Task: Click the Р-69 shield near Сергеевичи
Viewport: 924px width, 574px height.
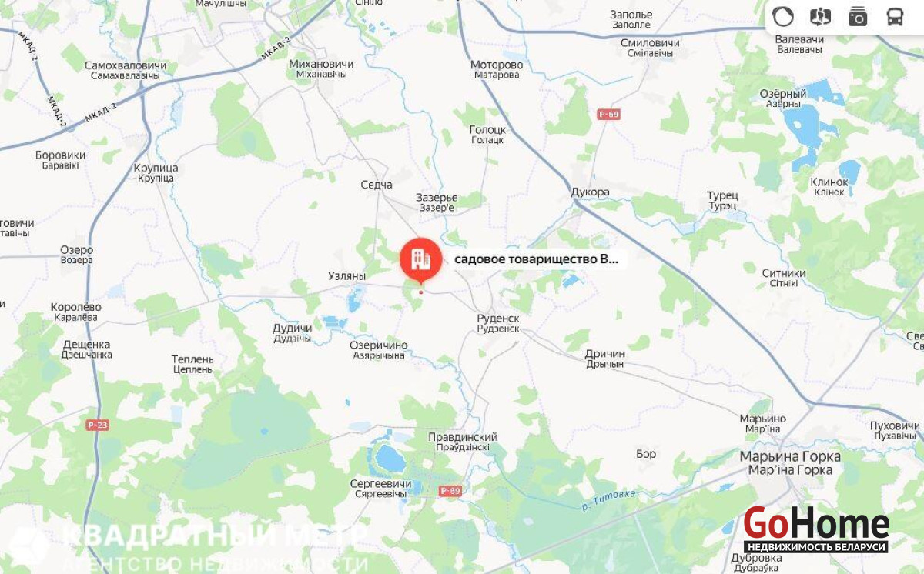Action: [450, 490]
